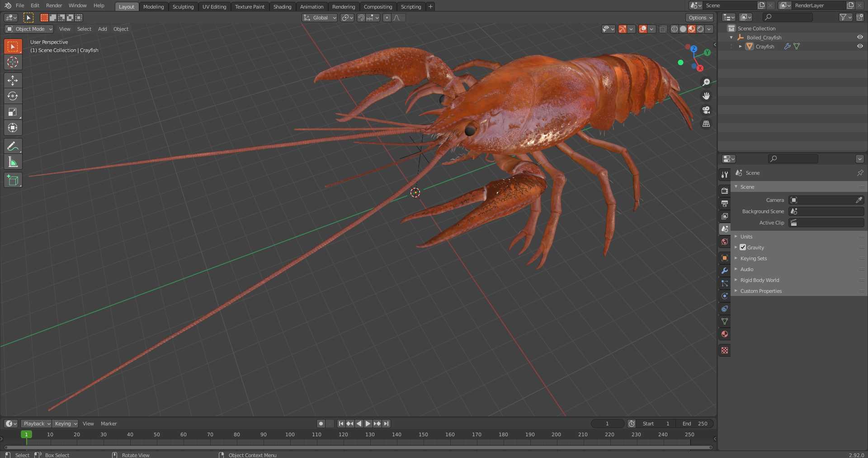The width and height of the screenshot is (868, 458).
Task: Open the Object Data properties tab
Action: [x=725, y=321]
